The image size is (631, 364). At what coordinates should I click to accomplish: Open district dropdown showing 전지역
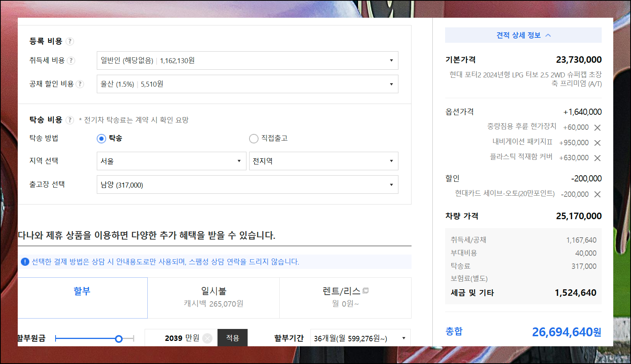(x=324, y=161)
